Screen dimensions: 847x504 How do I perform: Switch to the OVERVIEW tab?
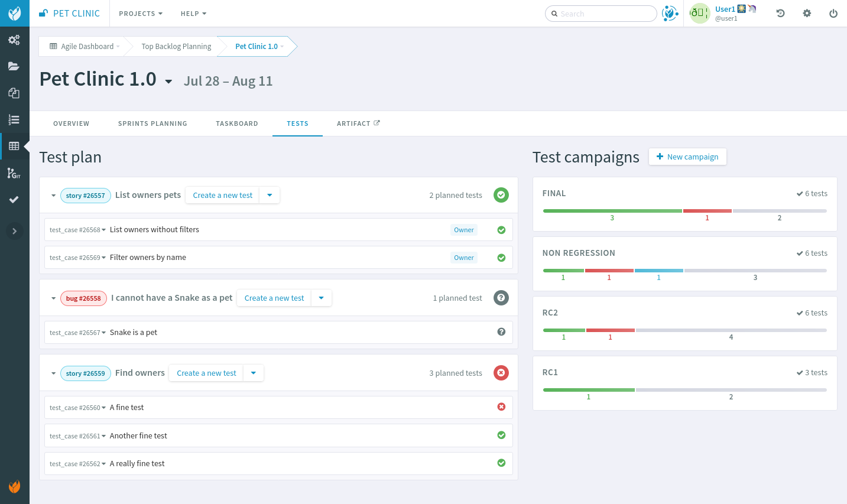72,123
